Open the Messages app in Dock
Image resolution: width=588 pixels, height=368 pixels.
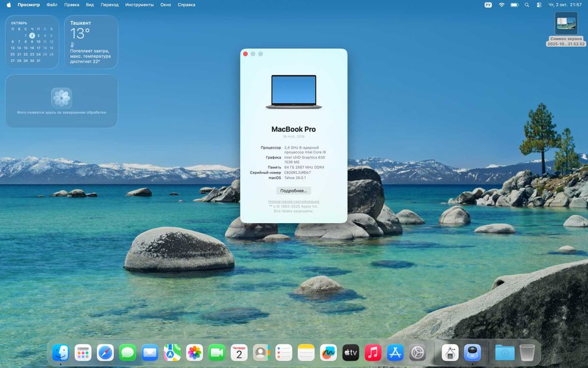(128, 353)
